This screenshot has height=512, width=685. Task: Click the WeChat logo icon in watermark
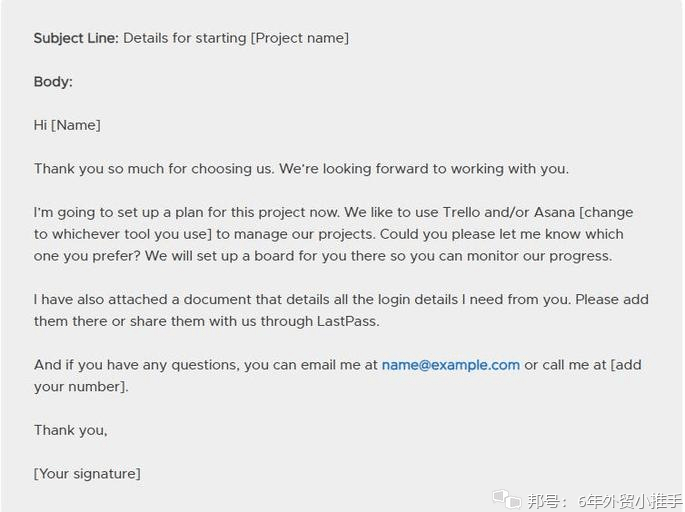[507, 499]
